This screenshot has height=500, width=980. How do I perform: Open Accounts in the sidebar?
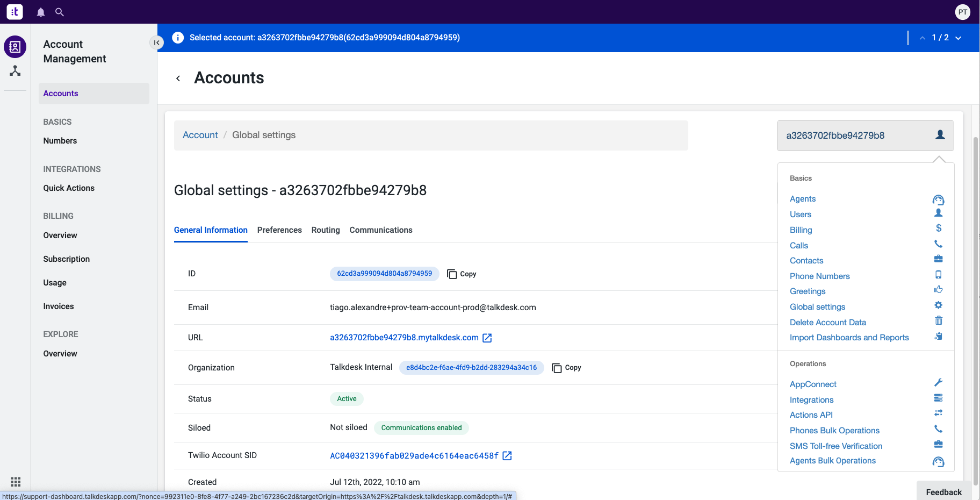[94, 94]
